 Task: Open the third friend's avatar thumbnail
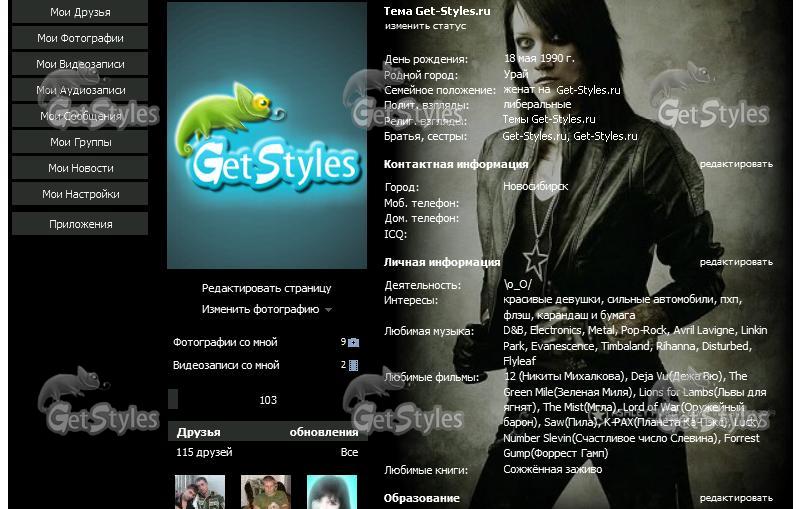[x=332, y=493]
